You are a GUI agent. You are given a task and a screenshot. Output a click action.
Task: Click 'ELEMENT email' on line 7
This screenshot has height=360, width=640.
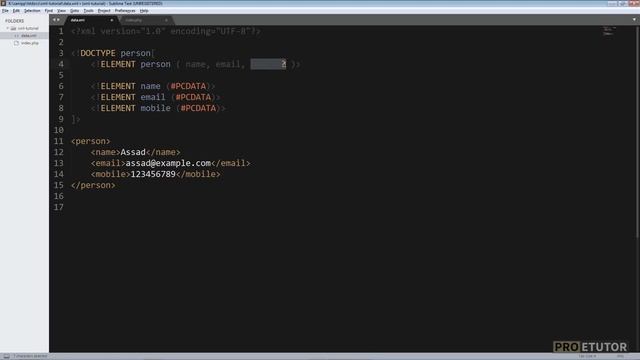133,97
